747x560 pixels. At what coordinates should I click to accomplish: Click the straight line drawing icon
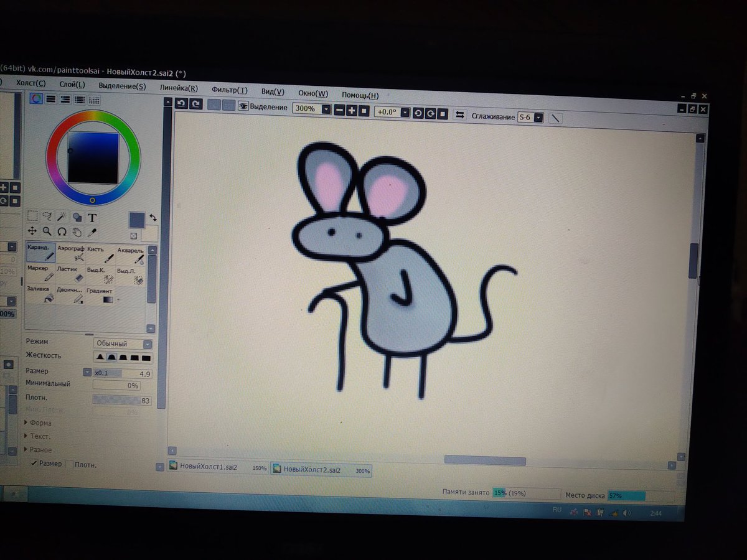(x=556, y=118)
